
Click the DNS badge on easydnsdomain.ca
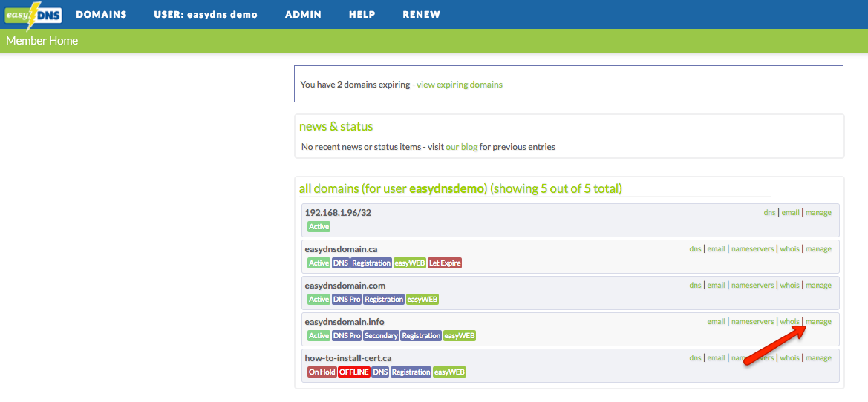coord(341,263)
